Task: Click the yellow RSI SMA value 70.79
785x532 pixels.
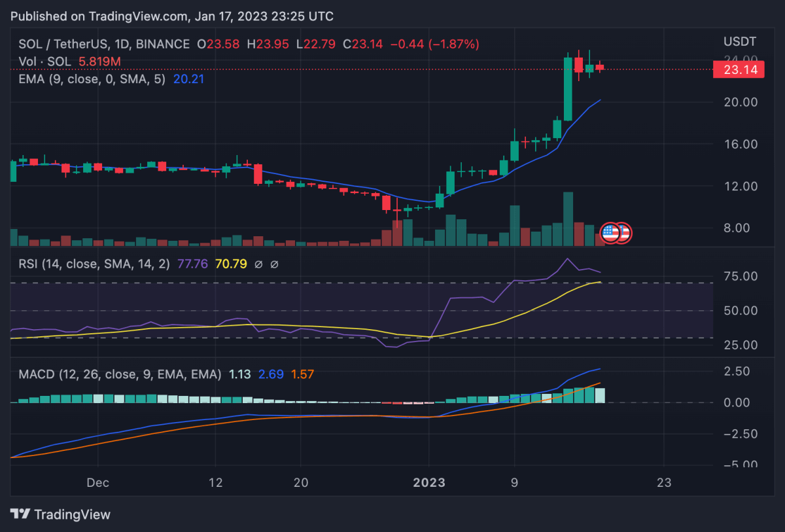Action: tap(231, 265)
